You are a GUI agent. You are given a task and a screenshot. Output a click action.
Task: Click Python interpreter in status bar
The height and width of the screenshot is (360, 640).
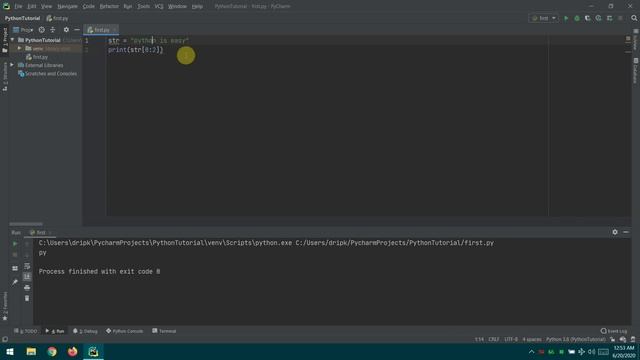576,340
